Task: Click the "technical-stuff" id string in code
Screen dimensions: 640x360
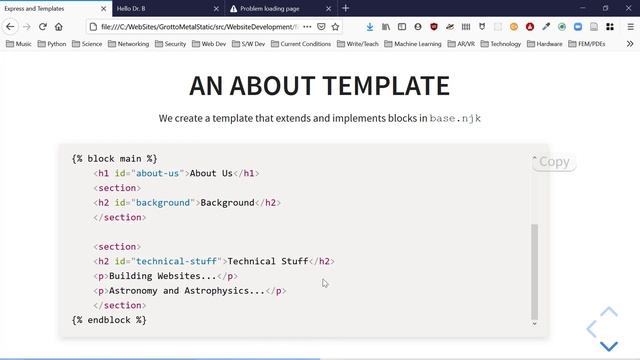Action: (176, 261)
